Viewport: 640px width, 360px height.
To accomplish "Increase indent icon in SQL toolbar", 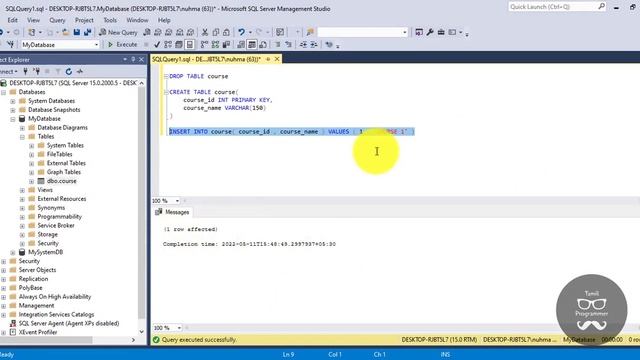I will (314, 44).
